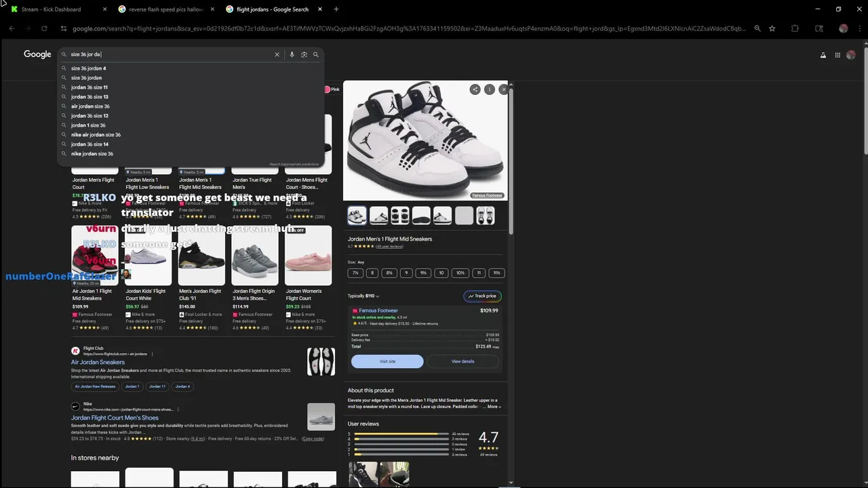The image size is (868, 488).
Task: View the first product thumbnail image
Action: tap(357, 216)
